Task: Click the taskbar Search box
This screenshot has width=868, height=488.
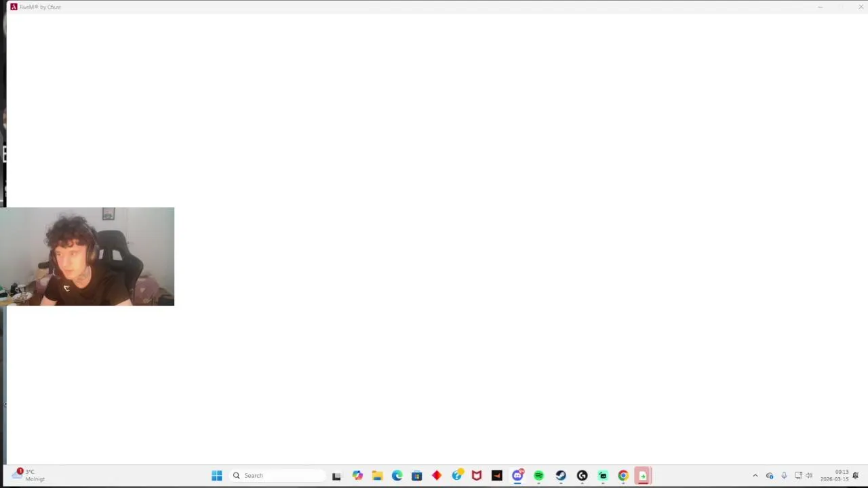Action: point(277,476)
